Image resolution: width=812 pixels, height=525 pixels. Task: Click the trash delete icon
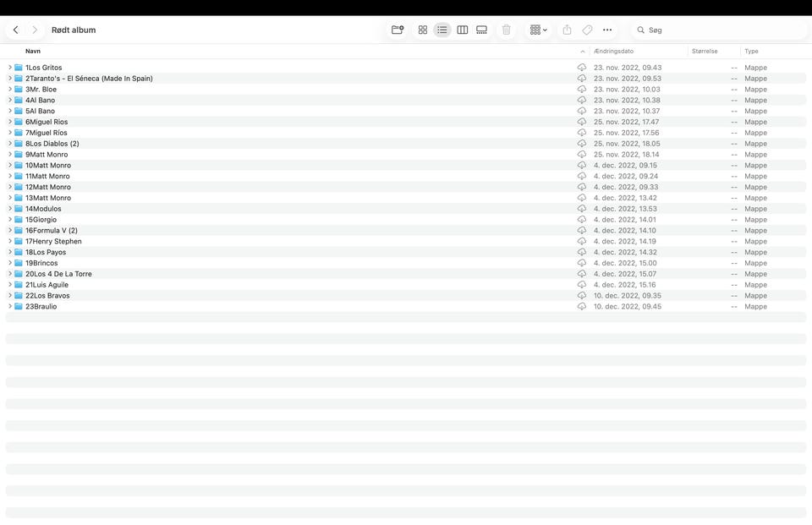(x=507, y=30)
